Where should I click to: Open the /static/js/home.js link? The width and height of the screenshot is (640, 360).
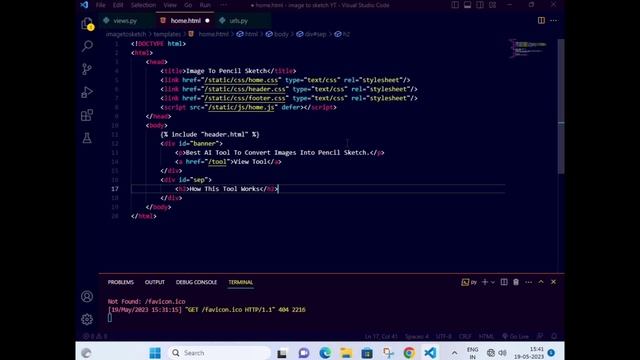pos(241,107)
